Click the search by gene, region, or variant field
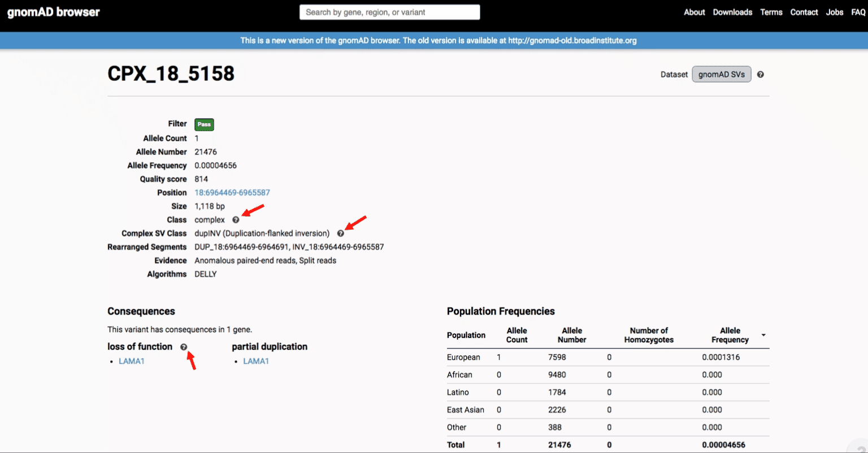 pos(389,12)
